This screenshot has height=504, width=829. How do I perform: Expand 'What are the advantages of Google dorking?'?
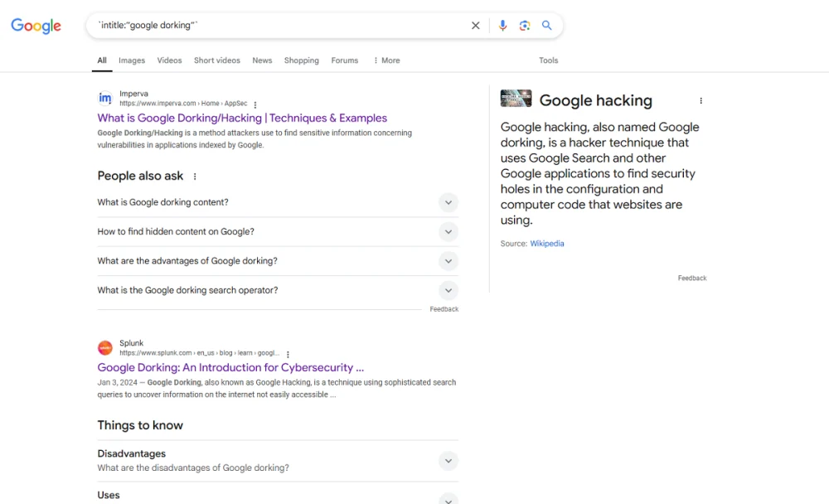[278, 261]
